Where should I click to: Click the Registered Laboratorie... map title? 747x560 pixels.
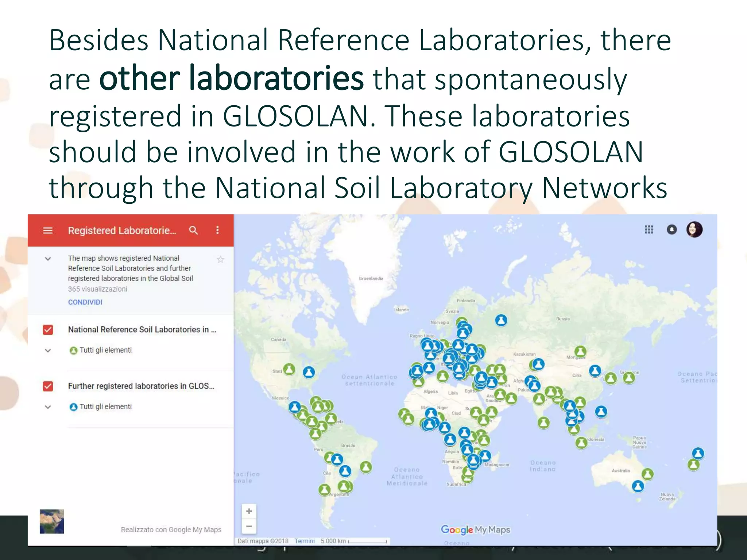click(x=122, y=230)
